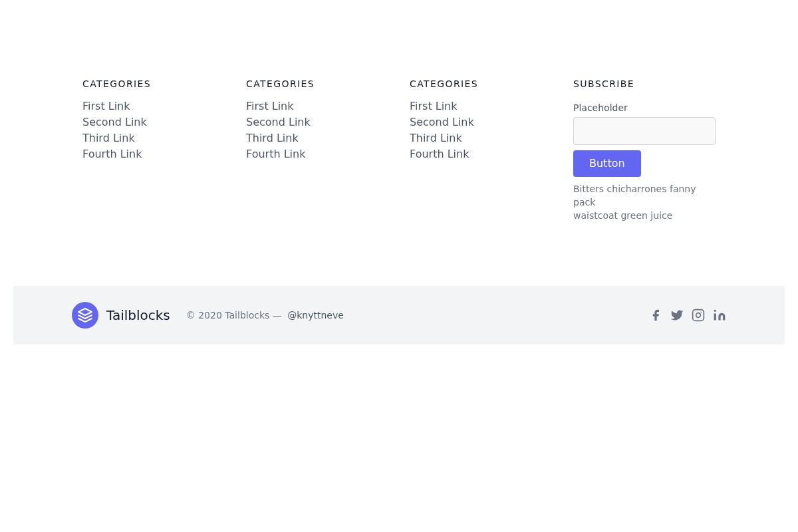Select First Link in the third Categories column
This screenshot has height=532, width=798.
(x=433, y=106)
